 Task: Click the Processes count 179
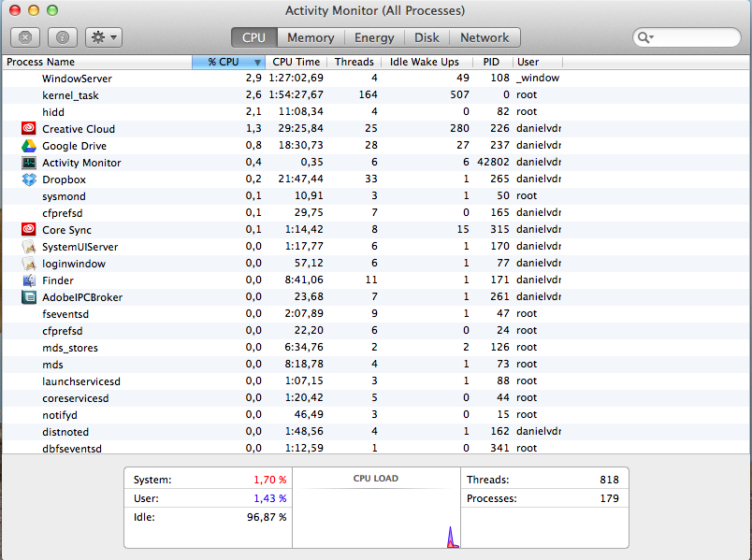[609, 498]
